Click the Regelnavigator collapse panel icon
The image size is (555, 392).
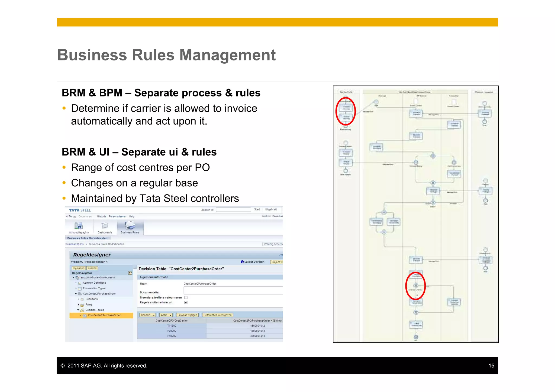[x=130, y=273]
